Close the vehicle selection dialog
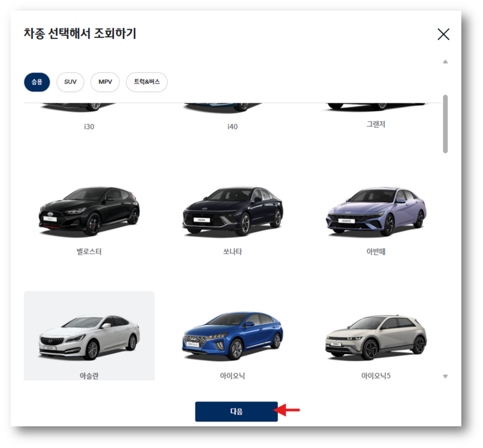Screen dimensions: 483x448 pyautogui.click(x=443, y=34)
